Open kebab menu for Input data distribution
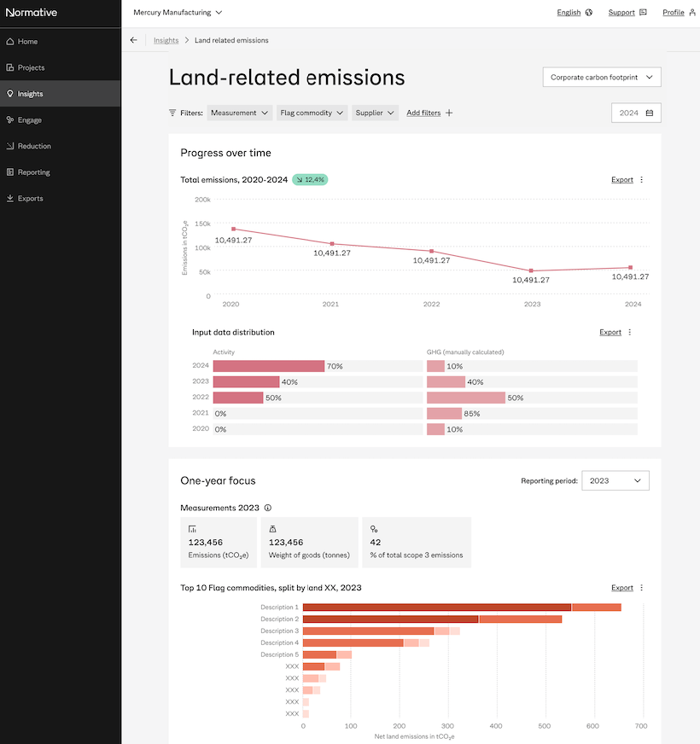This screenshot has height=744, width=700. (630, 332)
